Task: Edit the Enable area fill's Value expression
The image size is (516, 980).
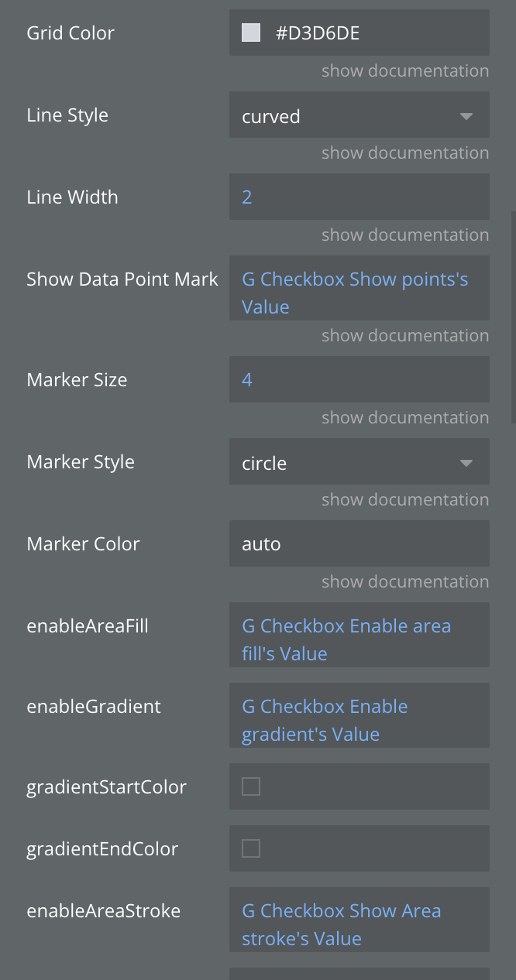Action: pos(346,639)
